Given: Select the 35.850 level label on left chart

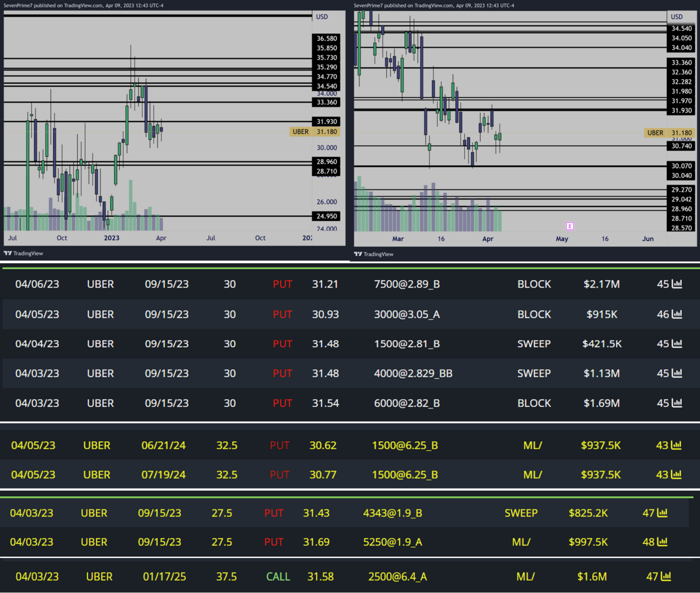Looking at the screenshot, I should (x=327, y=48).
